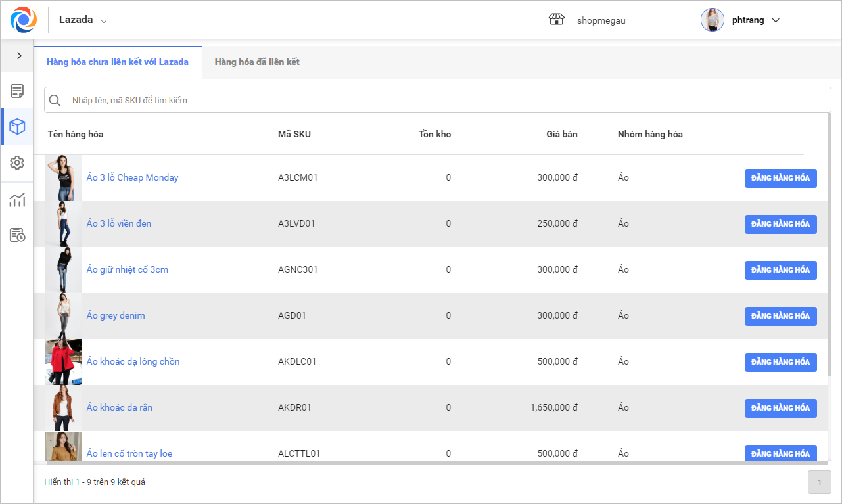Switch to the Hàng hóa đã liên kết tab
The height and width of the screenshot is (504, 842).
(257, 62)
